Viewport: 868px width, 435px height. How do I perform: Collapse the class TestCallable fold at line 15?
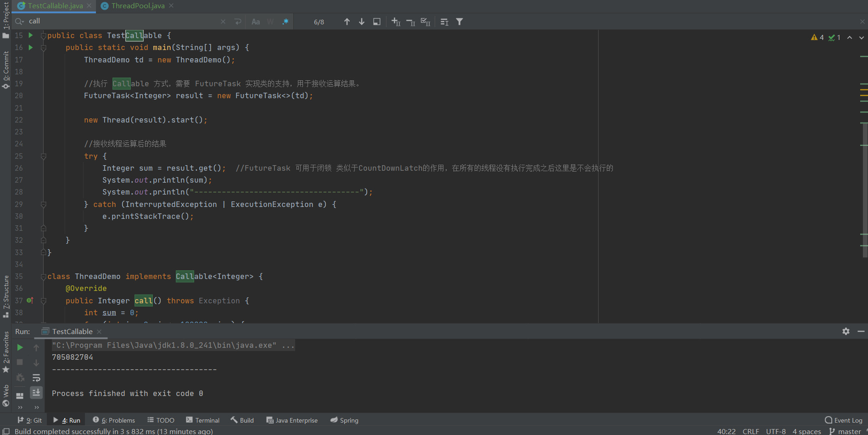point(44,35)
